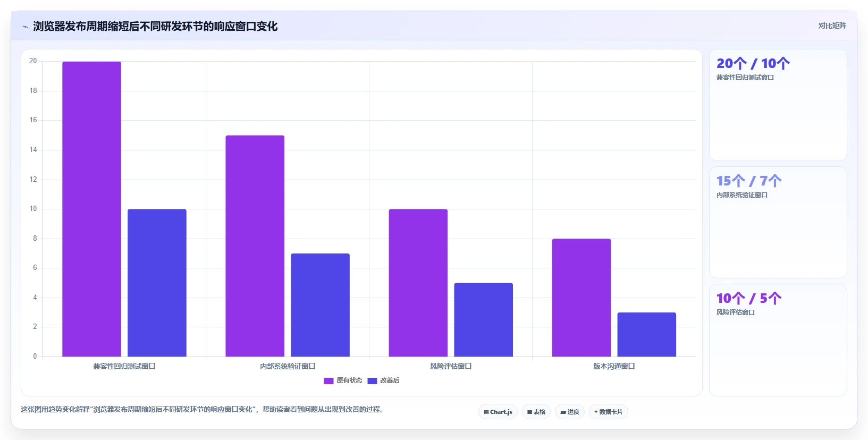Click the 内部系统验证窗口 caption in the card
The width and height of the screenshot is (868, 440).
tap(741, 195)
